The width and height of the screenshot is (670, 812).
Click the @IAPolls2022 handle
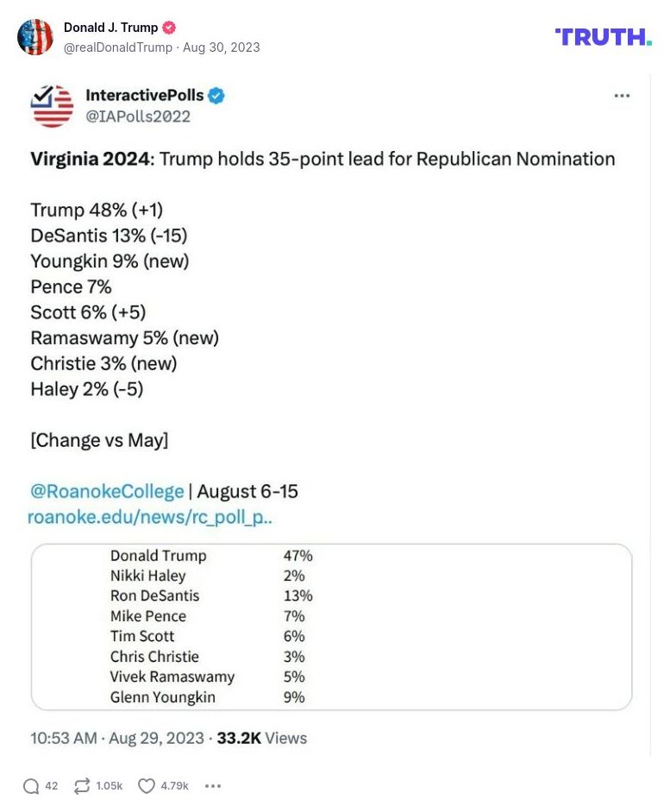tap(139, 116)
